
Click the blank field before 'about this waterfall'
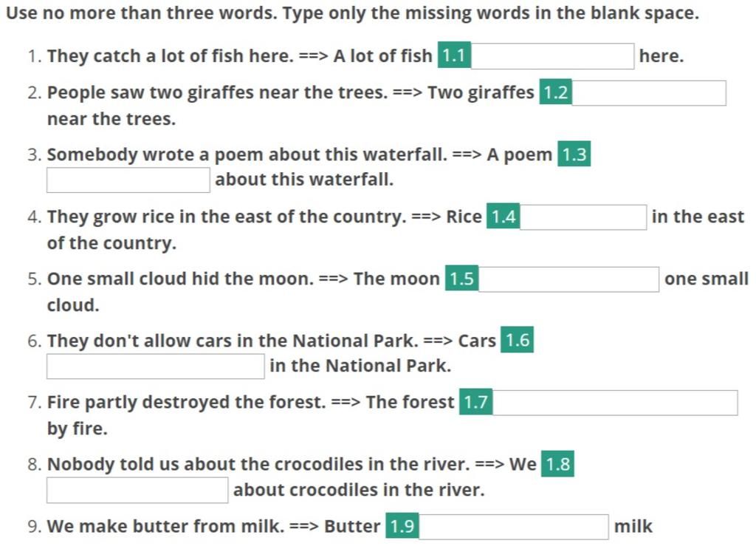click(128, 180)
